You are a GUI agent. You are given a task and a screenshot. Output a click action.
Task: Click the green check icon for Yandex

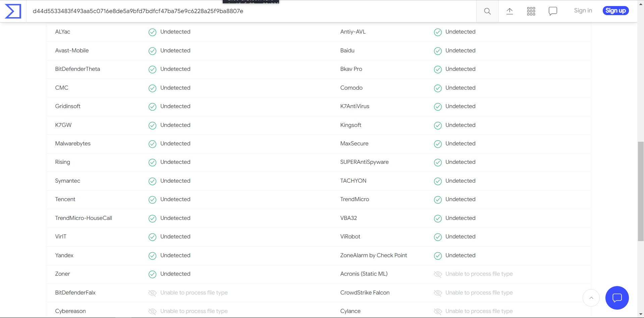[x=152, y=256]
